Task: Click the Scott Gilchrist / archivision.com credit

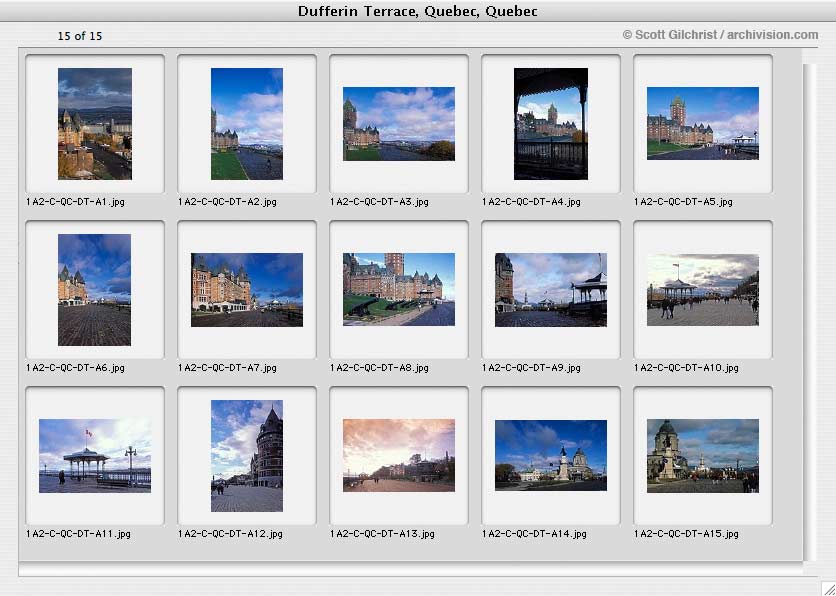Action: click(720, 35)
